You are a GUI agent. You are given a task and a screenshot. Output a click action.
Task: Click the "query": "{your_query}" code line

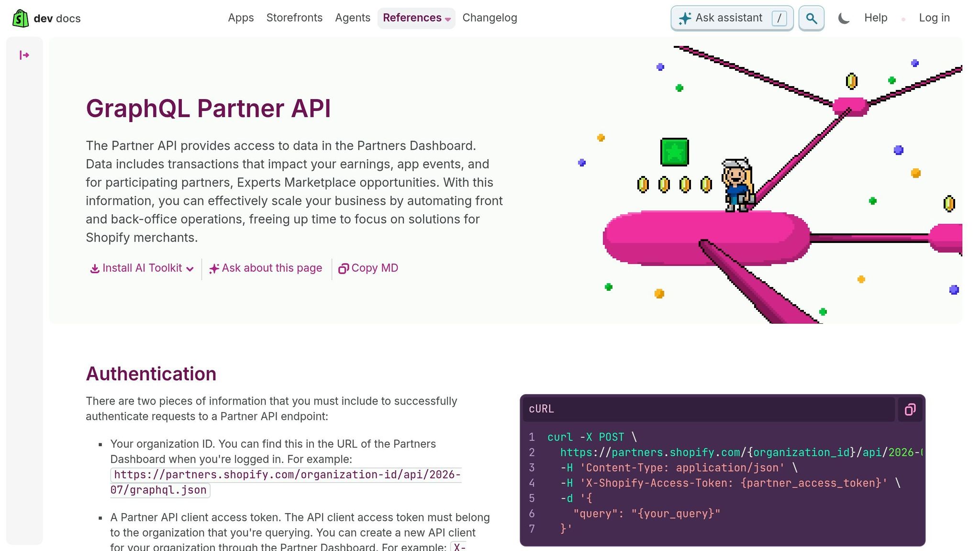(647, 514)
